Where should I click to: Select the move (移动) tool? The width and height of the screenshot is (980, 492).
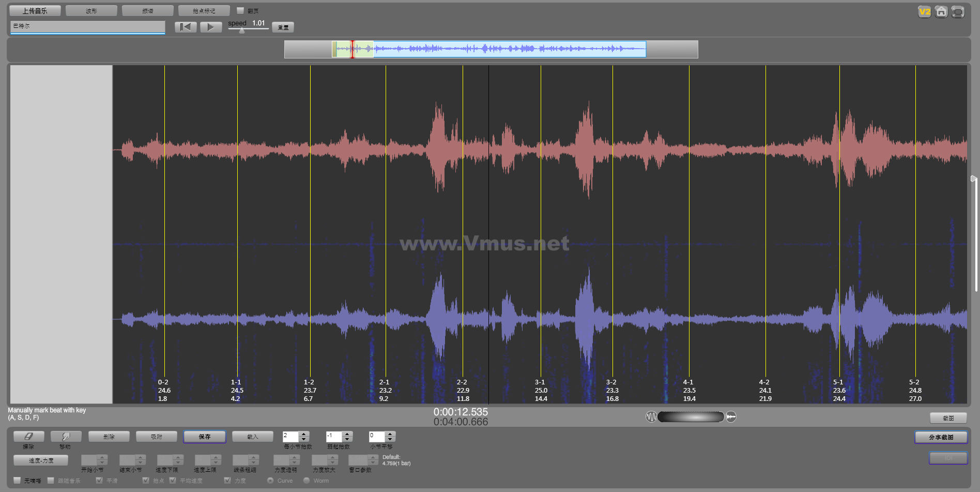[66, 437]
